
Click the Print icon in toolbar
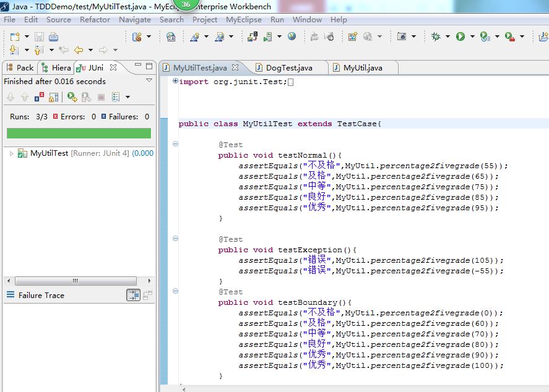53,36
